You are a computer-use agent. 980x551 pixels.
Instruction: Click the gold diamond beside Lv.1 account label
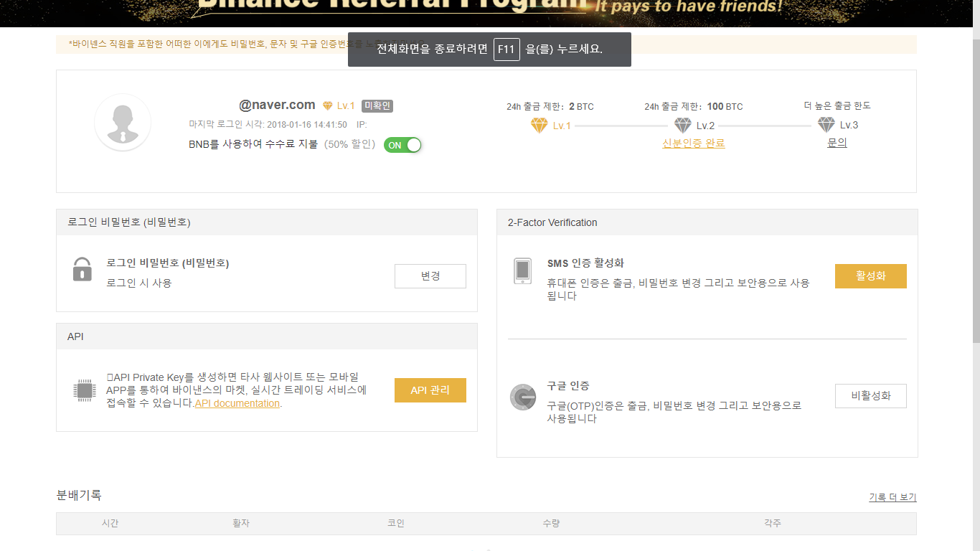328,106
